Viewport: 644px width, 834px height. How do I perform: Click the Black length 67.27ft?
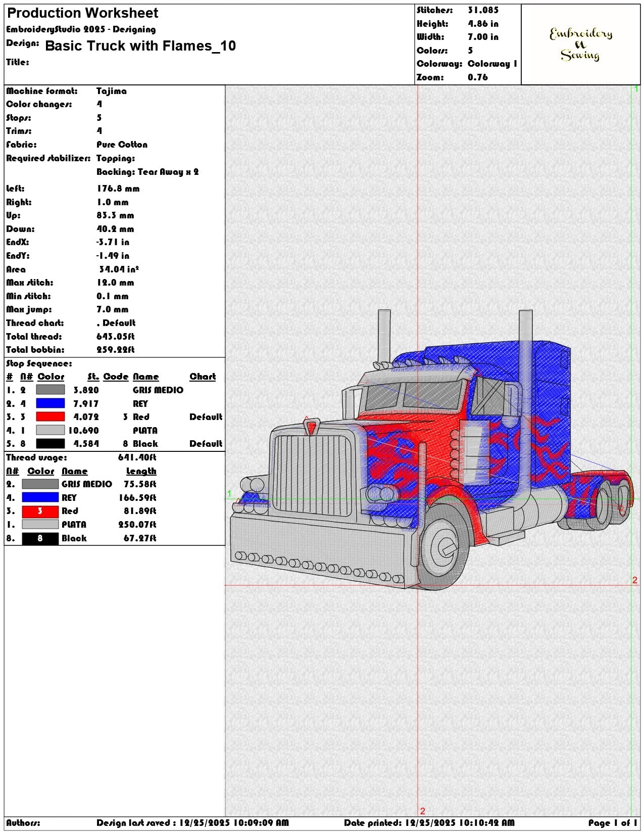pos(140,538)
